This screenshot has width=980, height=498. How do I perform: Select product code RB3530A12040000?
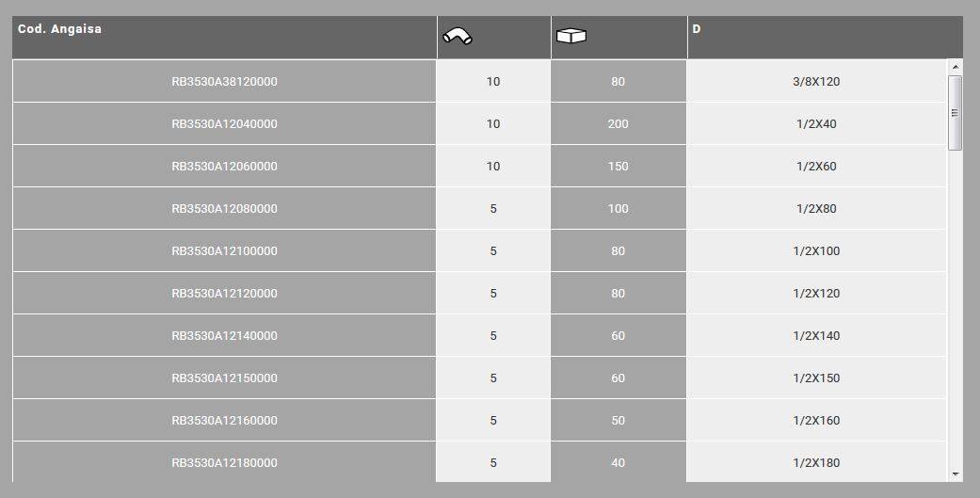point(224,124)
